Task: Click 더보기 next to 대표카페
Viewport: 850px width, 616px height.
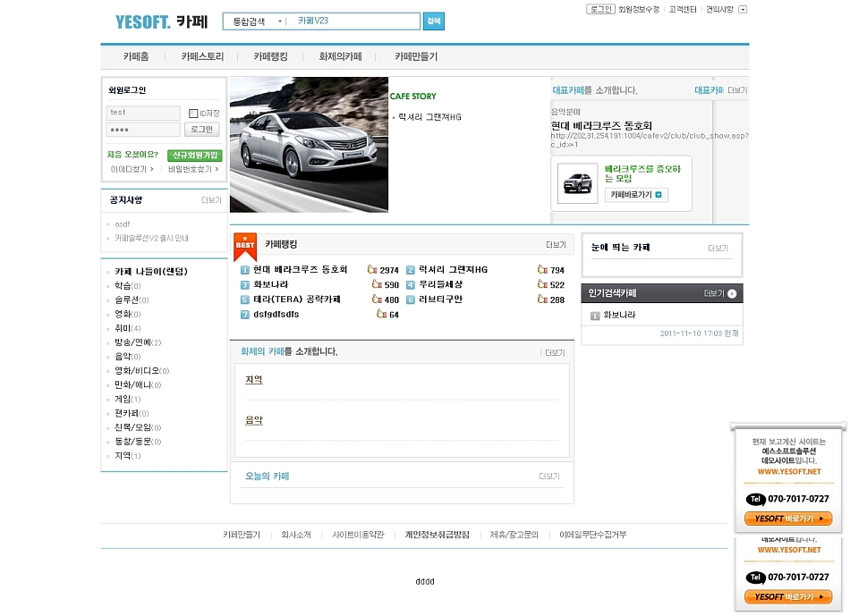Action: [x=737, y=90]
